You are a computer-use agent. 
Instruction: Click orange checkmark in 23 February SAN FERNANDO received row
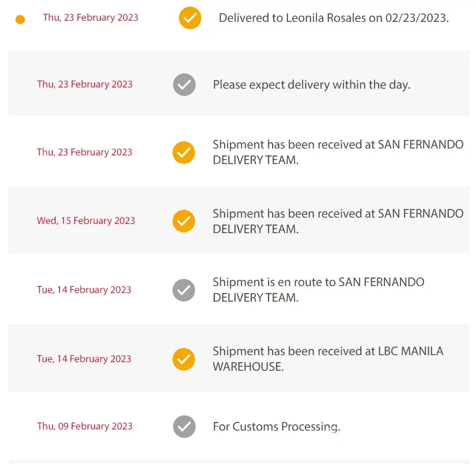184,153
